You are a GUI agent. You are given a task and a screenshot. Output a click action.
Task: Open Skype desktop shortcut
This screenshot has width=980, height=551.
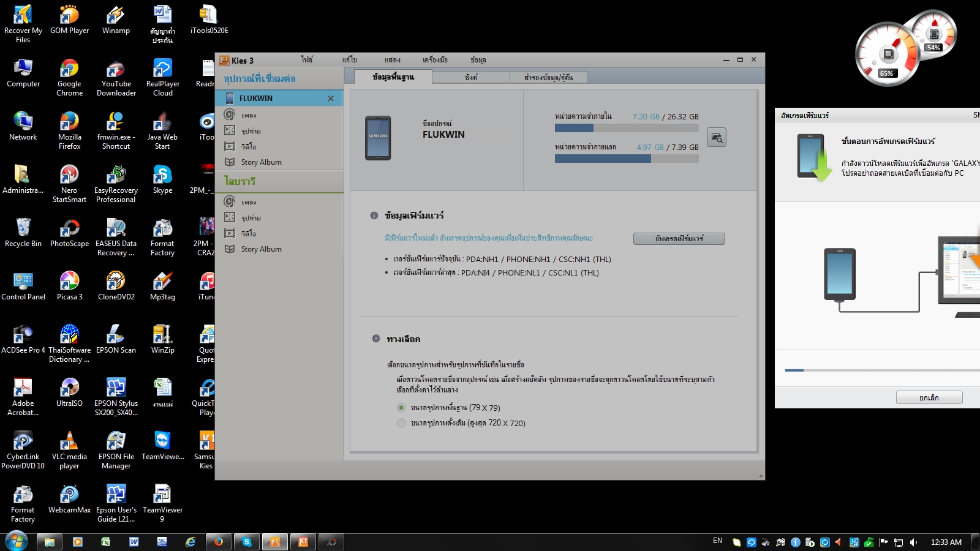(x=162, y=179)
